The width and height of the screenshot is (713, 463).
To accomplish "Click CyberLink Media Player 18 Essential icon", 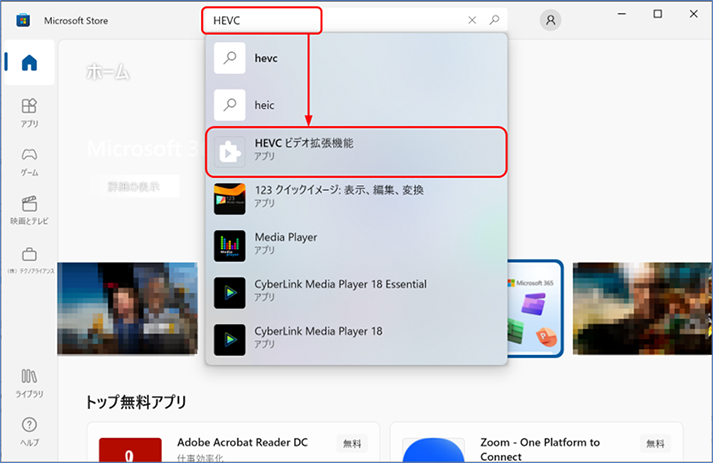I will tap(230, 292).
